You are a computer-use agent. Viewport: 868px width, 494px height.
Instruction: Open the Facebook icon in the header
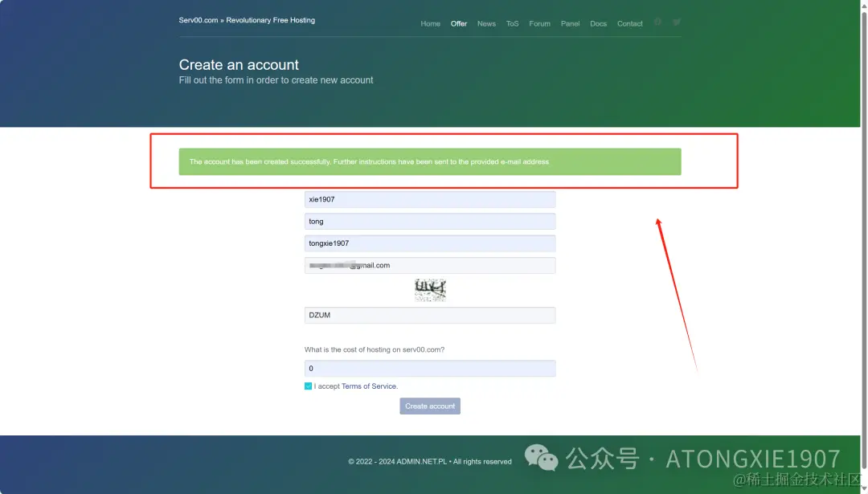click(x=657, y=22)
